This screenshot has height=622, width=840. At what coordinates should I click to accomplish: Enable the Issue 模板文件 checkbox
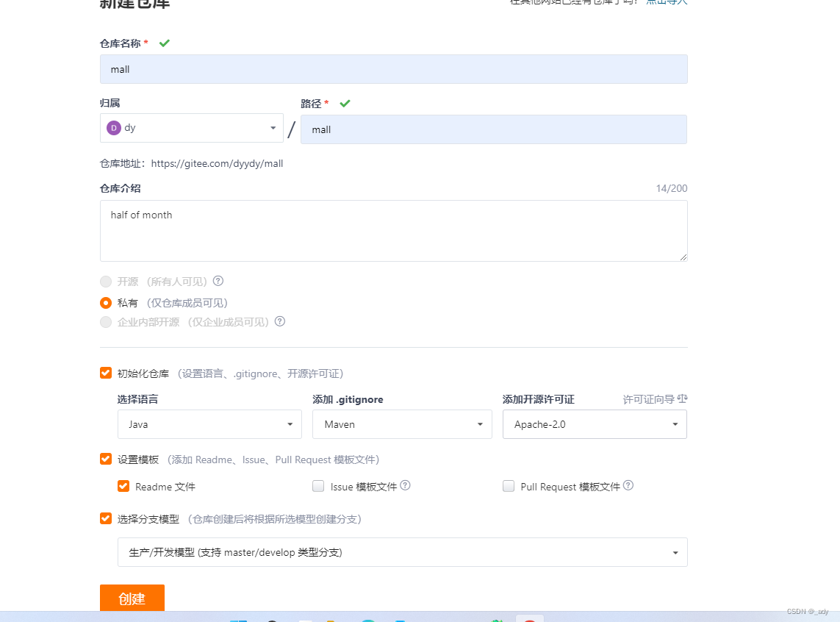[x=318, y=485]
